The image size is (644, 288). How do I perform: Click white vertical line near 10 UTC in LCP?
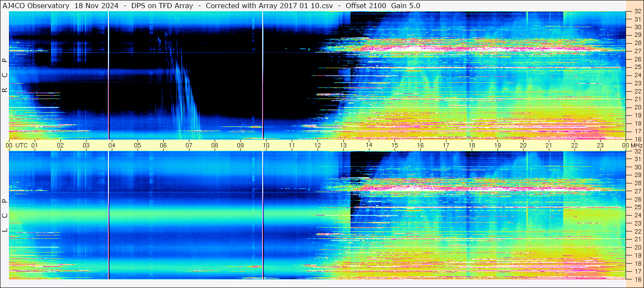click(x=263, y=216)
